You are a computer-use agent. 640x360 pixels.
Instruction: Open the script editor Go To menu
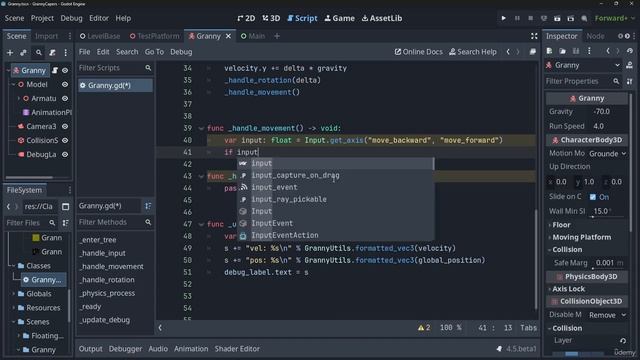click(154, 52)
